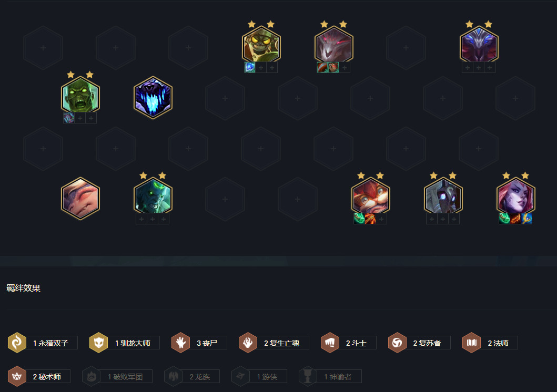Click the 2 秘术师 trait badge
Viewport: 557px width, 392px height.
click(39, 376)
